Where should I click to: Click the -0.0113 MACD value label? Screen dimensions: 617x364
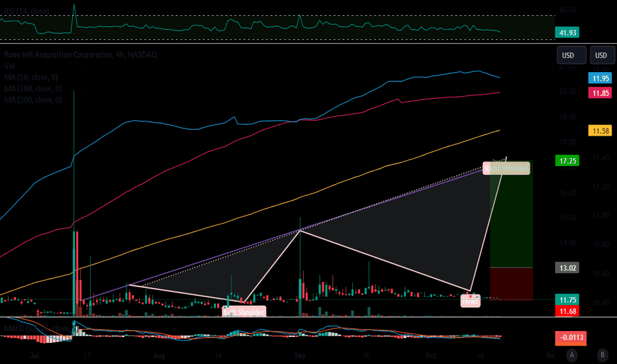pos(571,338)
